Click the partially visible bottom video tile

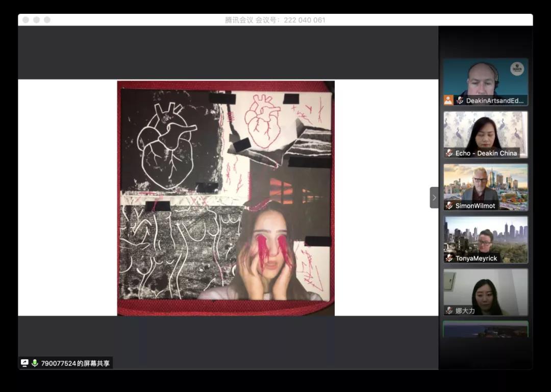tap(485, 329)
